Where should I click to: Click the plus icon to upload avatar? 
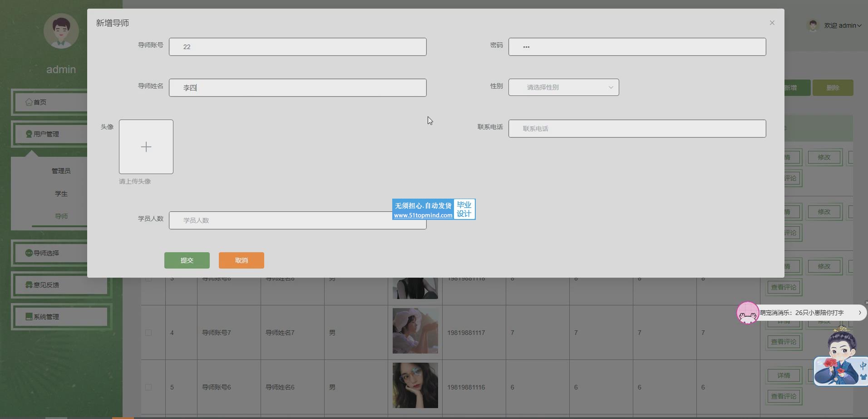point(146,147)
